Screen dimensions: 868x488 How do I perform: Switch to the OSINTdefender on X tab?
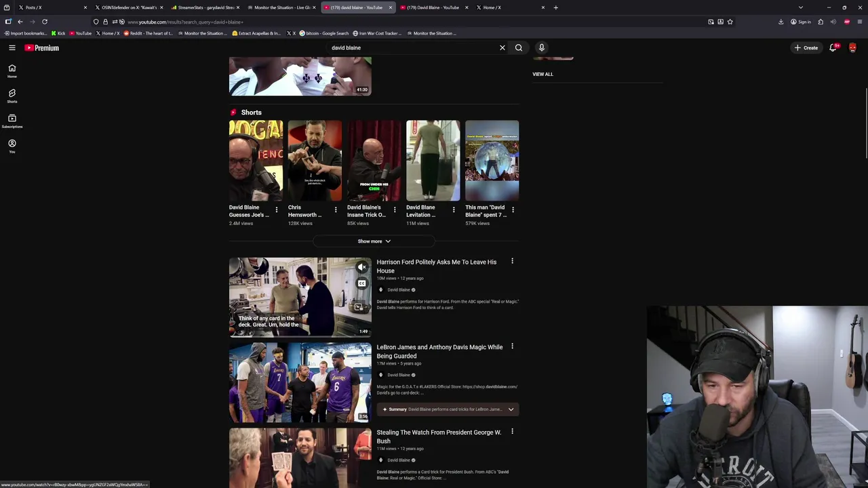129,7
